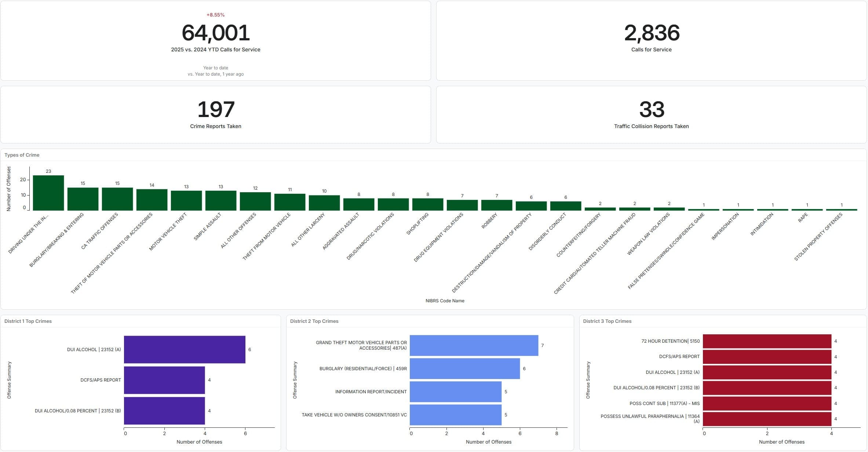This screenshot has width=868, height=452.
Task: Click the Shoplifting bar in Types of Crime
Action: [x=427, y=204]
